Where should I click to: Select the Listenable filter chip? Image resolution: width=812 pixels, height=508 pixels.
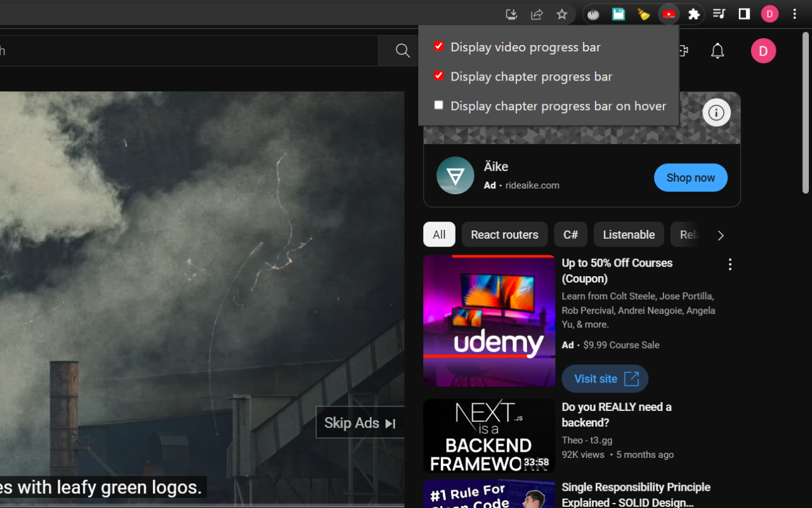click(x=629, y=234)
